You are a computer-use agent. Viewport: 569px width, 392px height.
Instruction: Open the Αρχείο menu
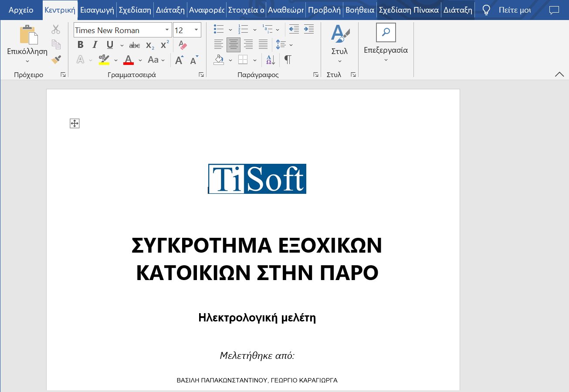point(21,10)
